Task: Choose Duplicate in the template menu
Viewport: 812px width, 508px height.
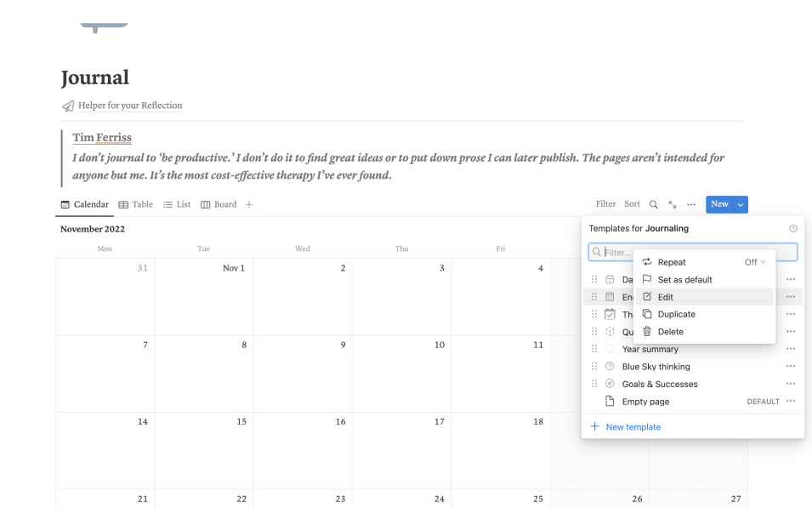Action: (x=704, y=314)
